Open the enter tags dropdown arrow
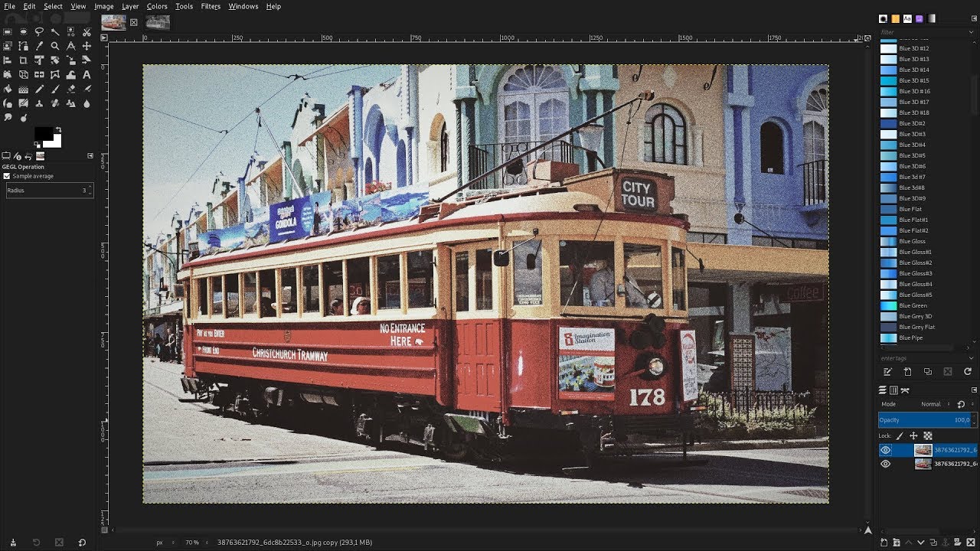The height and width of the screenshot is (551, 980). coord(972,358)
